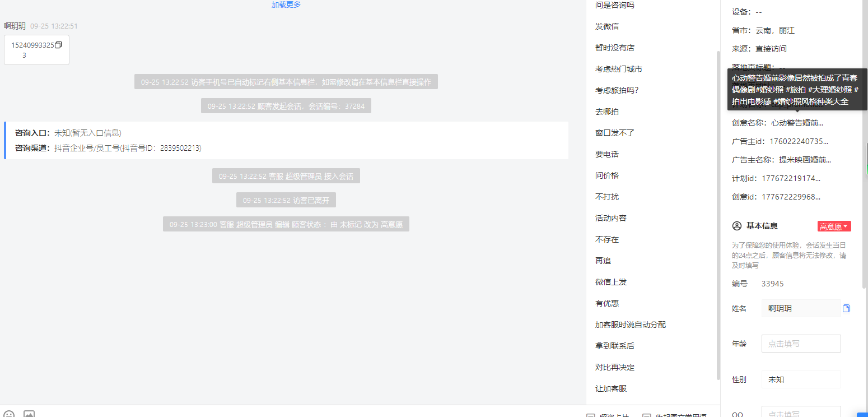Click the 设备 line in visitor info
Viewport: 868px width, 417px height.
[x=747, y=12]
